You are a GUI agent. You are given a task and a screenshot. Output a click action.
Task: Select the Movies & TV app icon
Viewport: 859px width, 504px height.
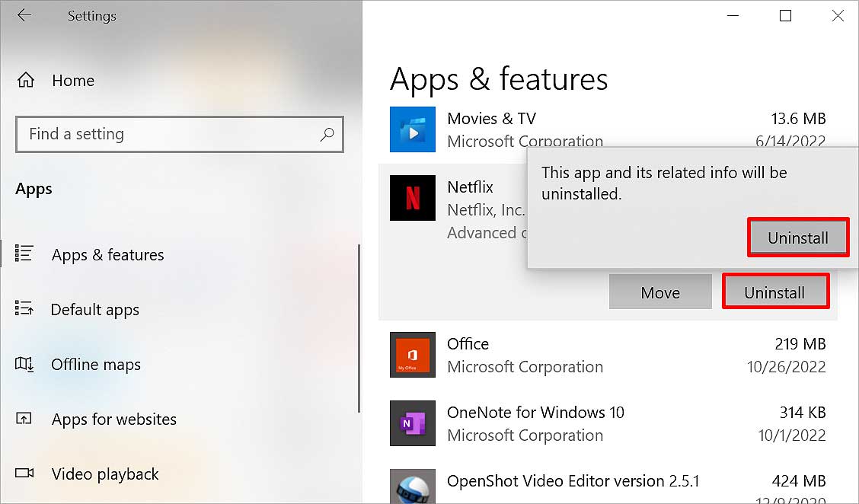413,129
